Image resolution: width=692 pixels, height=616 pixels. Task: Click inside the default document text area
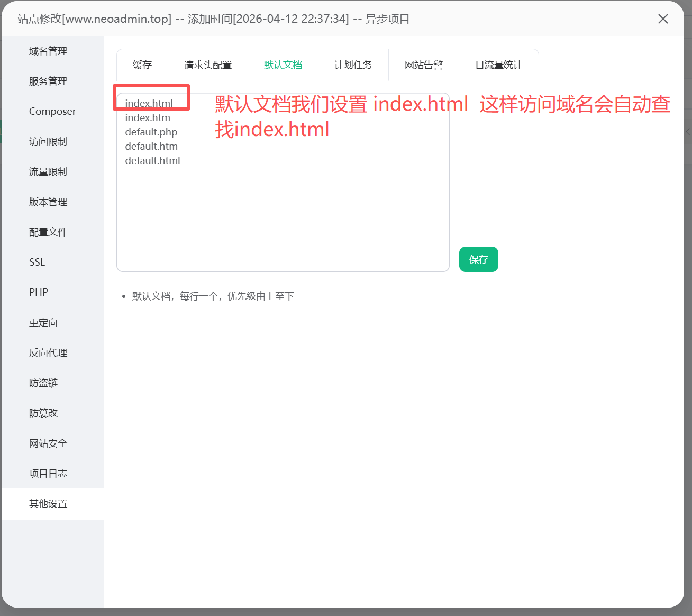283,212
